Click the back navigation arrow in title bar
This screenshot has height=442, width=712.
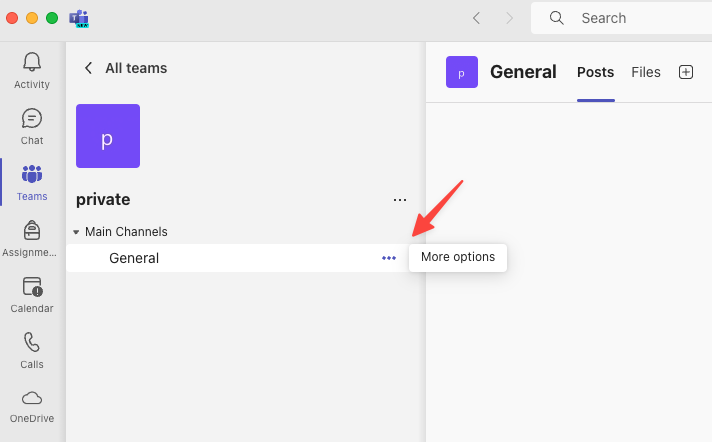click(x=476, y=18)
